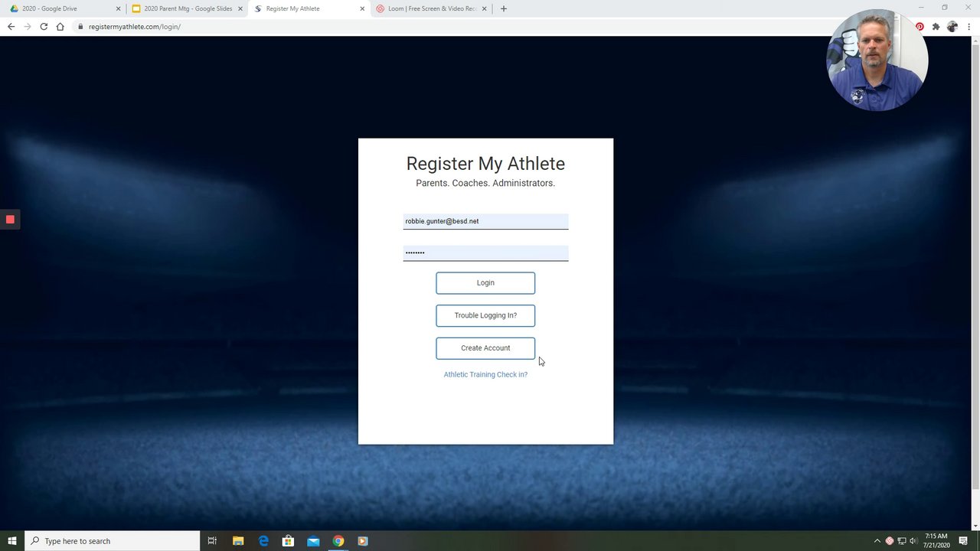Screen dimensions: 980x551
Task: Close the Register My Athlete tab
Action: tap(362, 8)
